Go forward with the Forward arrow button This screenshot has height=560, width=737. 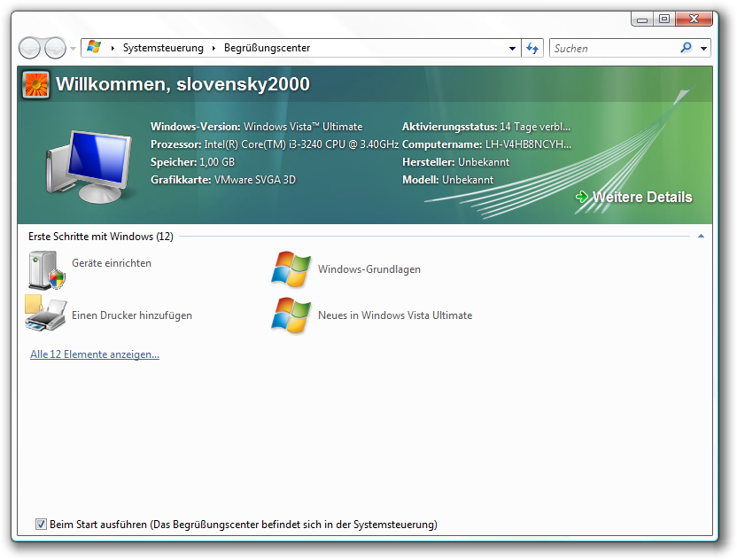[55, 48]
